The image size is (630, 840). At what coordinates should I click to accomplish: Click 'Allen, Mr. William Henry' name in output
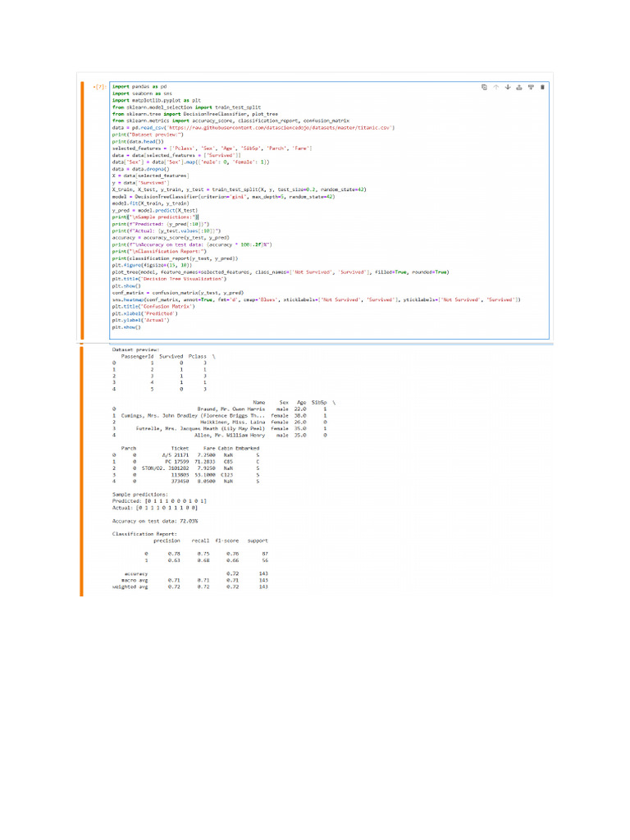230,436
